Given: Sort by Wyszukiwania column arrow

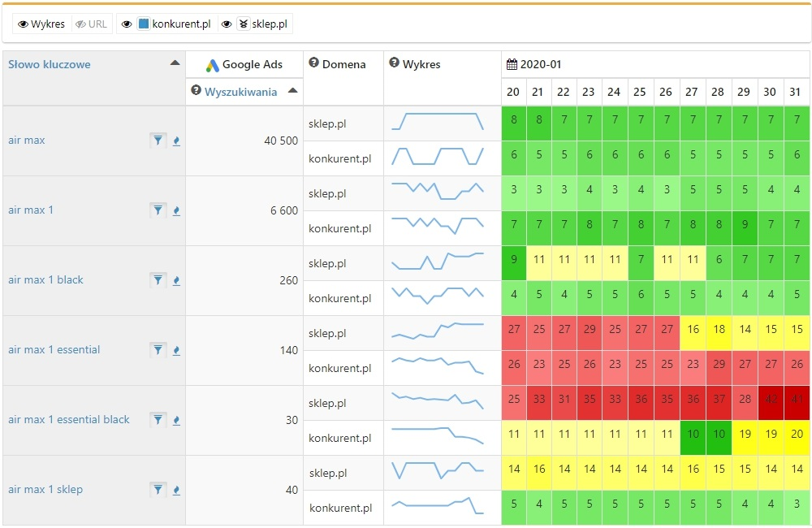Looking at the screenshot, I should pyautogui.click(x=293, y=91).
